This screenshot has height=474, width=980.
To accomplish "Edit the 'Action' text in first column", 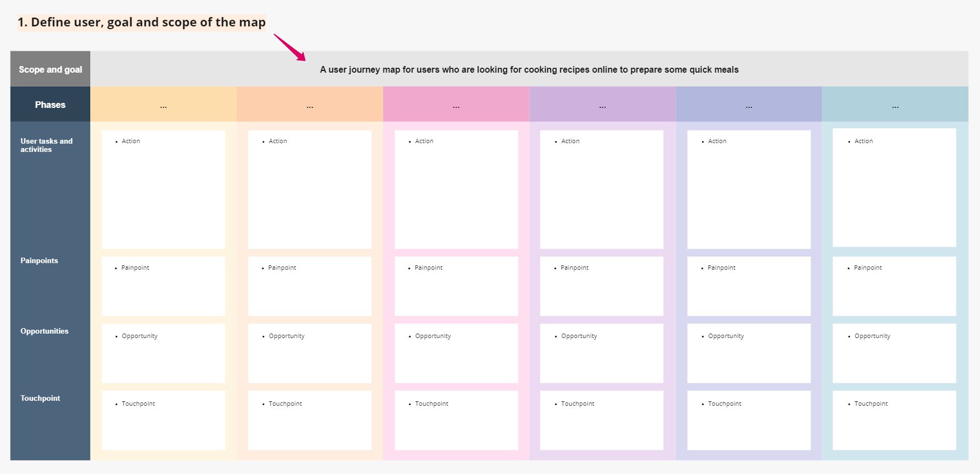I will click(131, 141).
